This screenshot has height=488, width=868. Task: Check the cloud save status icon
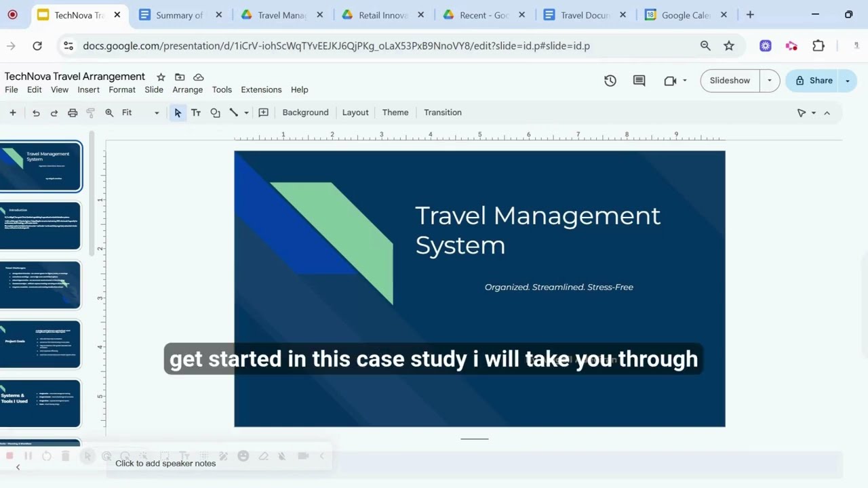coord(199,77)
